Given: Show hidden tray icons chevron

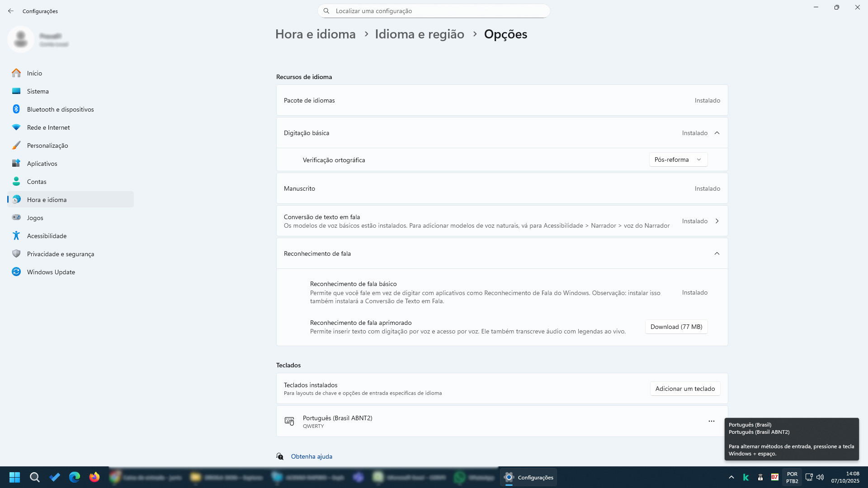Looking at the screenshot, I should tap(731, 477).
